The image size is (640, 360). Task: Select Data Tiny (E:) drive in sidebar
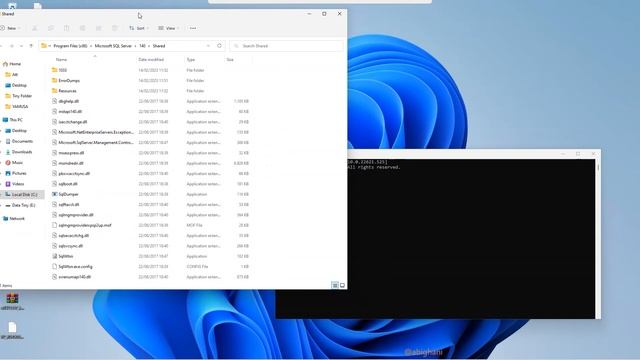[23, 205]
